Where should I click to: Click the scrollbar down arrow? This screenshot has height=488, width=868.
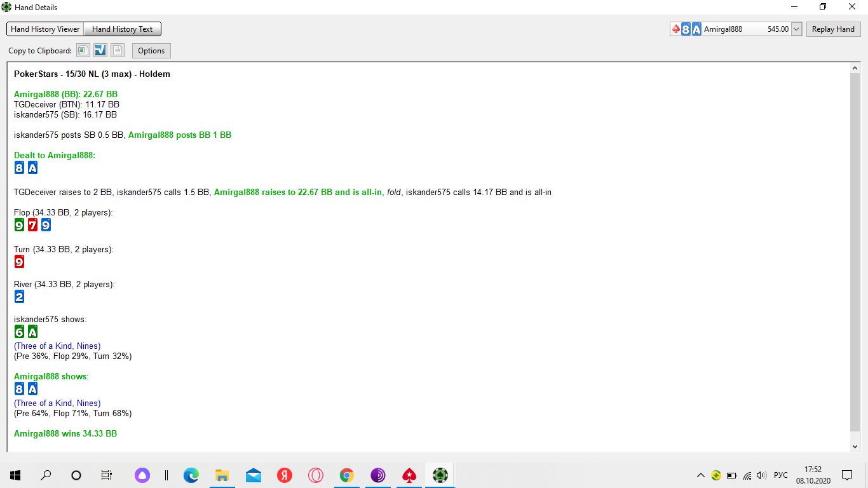point(855,447)
